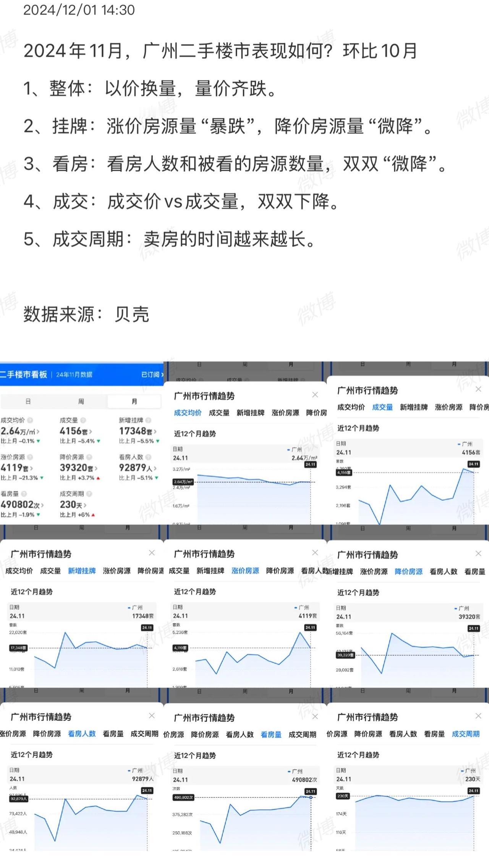Viewport: 489px width, 868px height.
Task: Click the line starting '3、看房：看房人数'
Action: tap(235, 164)
